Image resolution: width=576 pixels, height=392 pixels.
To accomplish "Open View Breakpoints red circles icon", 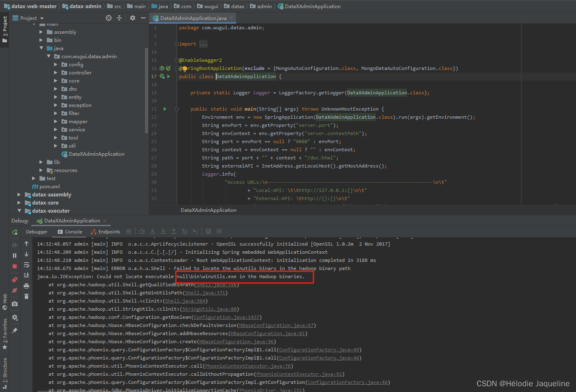I will [15, 279].
